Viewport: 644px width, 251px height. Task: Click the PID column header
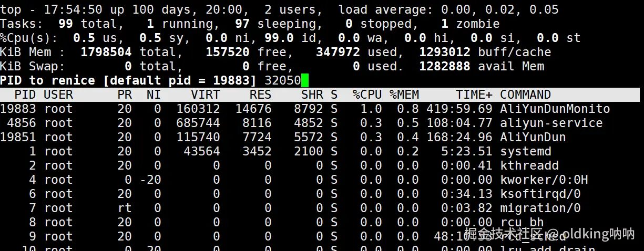(x=25, y=95)
